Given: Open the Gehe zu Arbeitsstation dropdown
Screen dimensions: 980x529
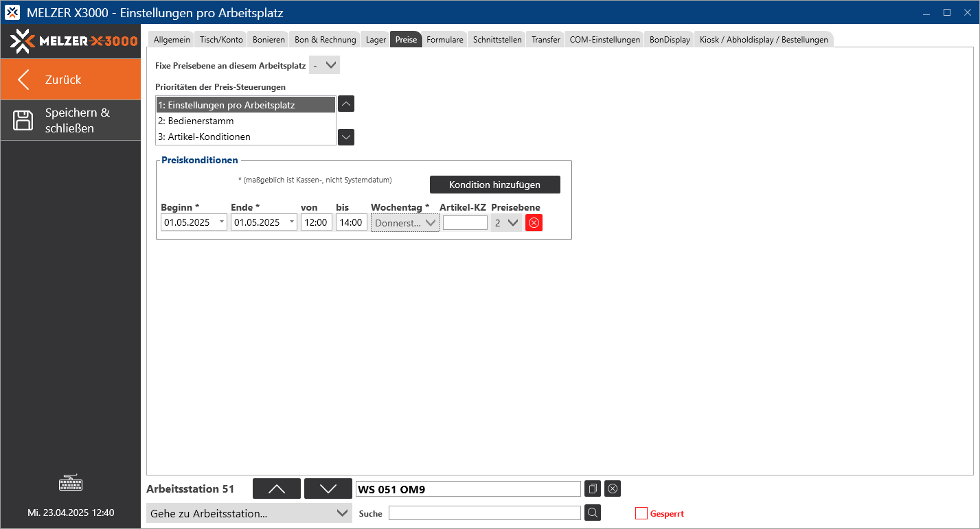Looking at the screenshot, I should (249, 513).
